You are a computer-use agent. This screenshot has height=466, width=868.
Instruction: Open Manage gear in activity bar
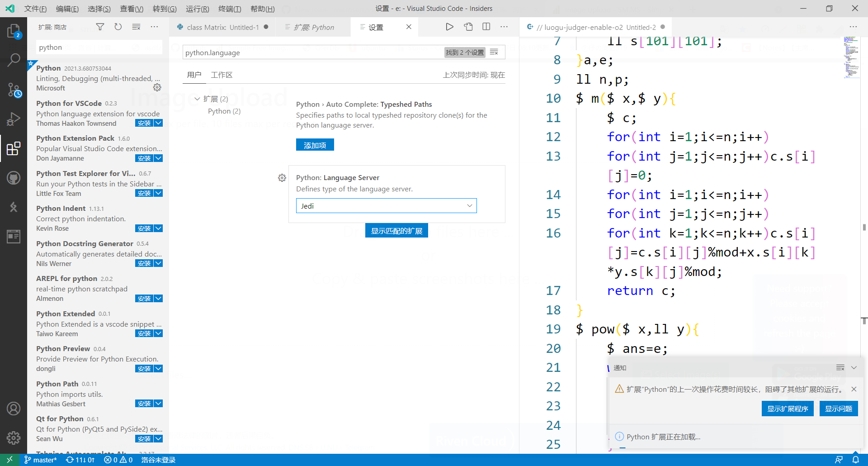14,437
